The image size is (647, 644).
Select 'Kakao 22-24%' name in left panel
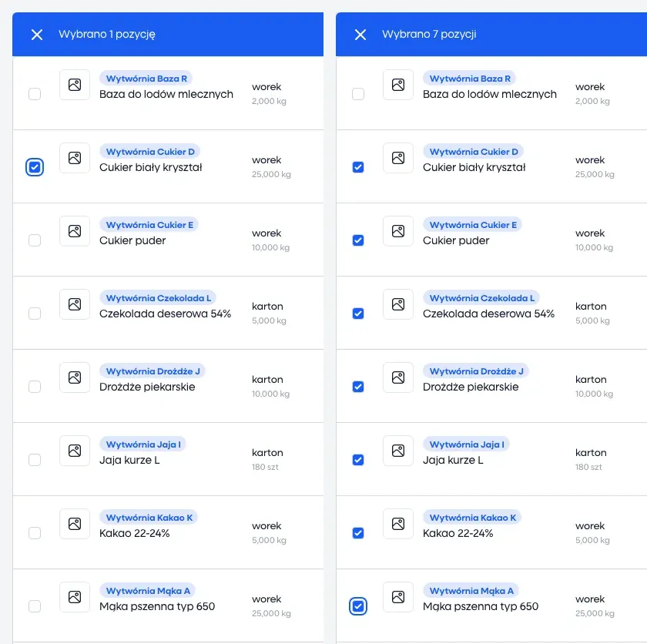click(135, 533)
